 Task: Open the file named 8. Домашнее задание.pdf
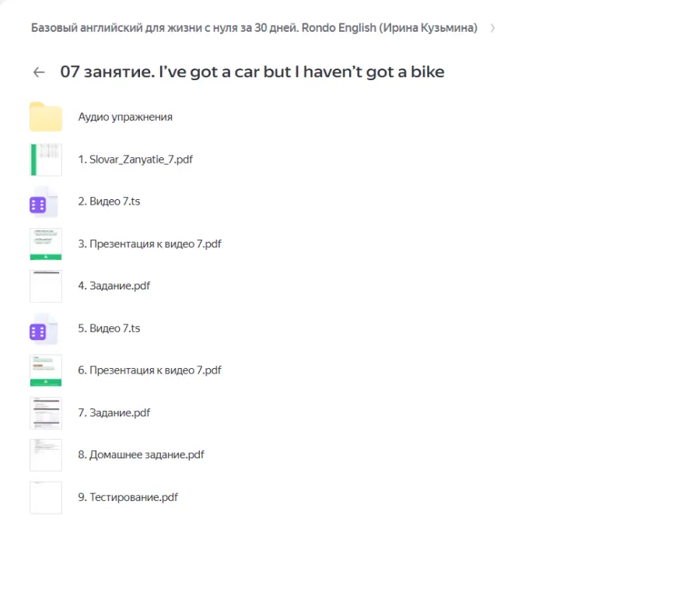tap(141, 454)
